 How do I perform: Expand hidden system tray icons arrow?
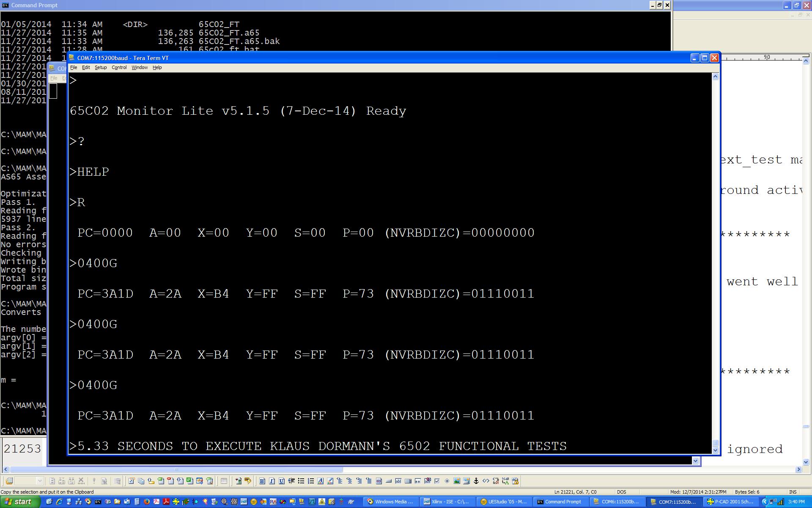(764, 502)
